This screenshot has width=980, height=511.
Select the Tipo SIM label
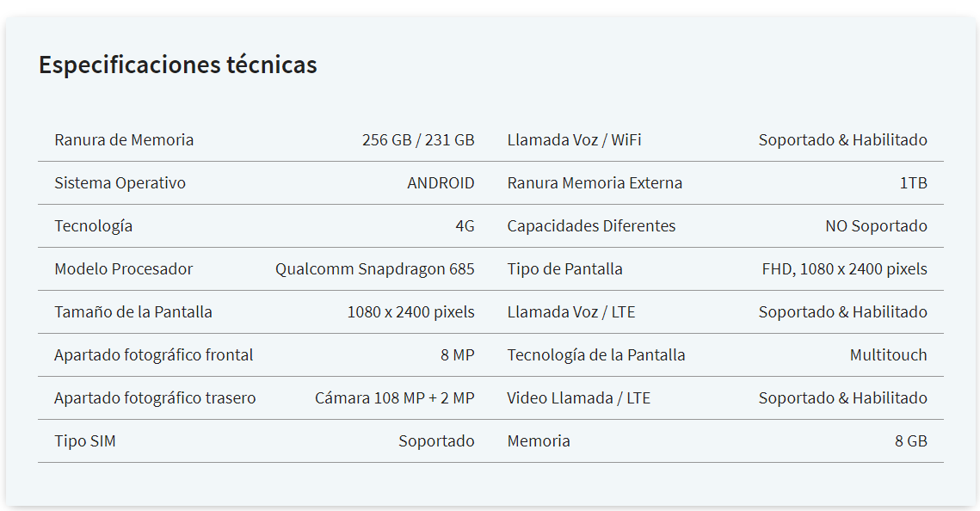coord(85,441)
